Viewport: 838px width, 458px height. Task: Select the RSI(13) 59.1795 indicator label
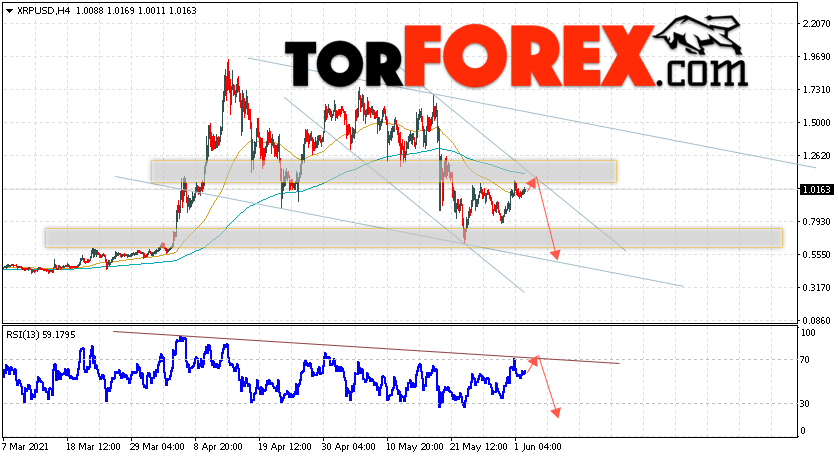tap(41, 335)
